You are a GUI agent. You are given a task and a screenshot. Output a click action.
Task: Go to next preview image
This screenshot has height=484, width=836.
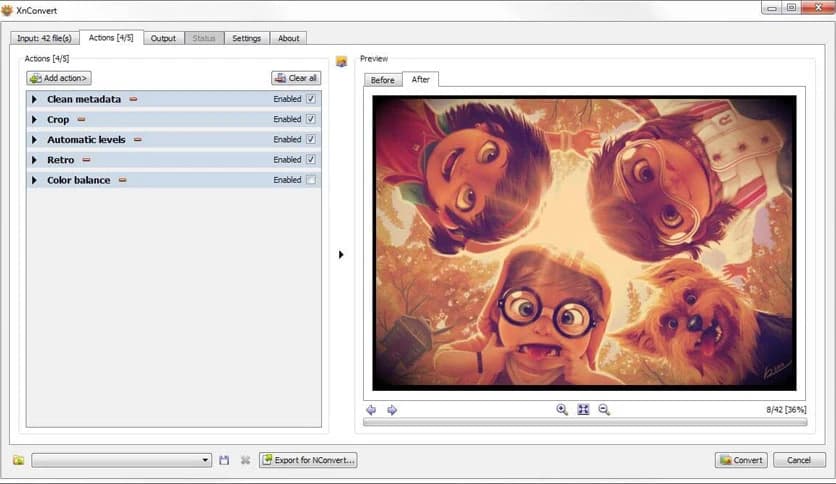pyautogui.click(x=392, y=409)
